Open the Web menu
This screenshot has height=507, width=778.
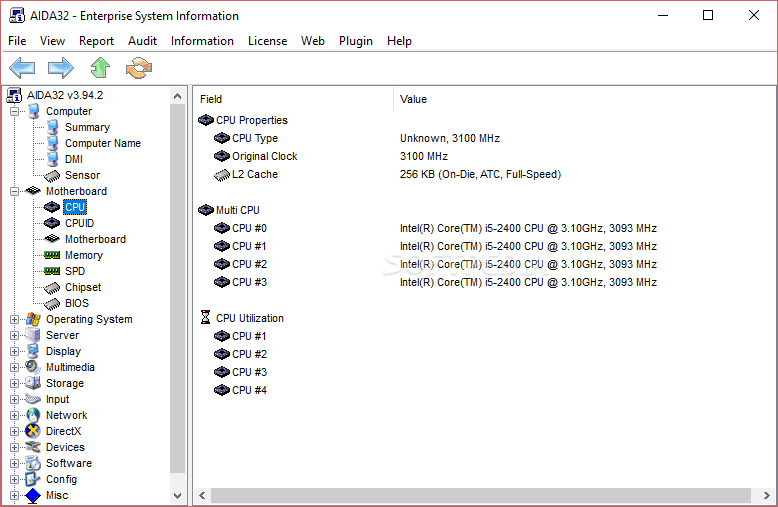[313, 41]
